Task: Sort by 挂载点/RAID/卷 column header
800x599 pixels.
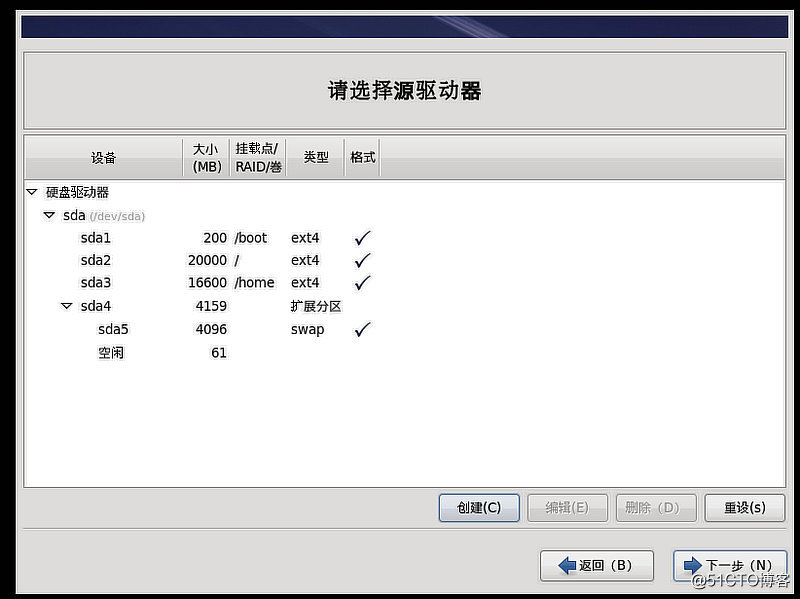Action: point(258,158)
